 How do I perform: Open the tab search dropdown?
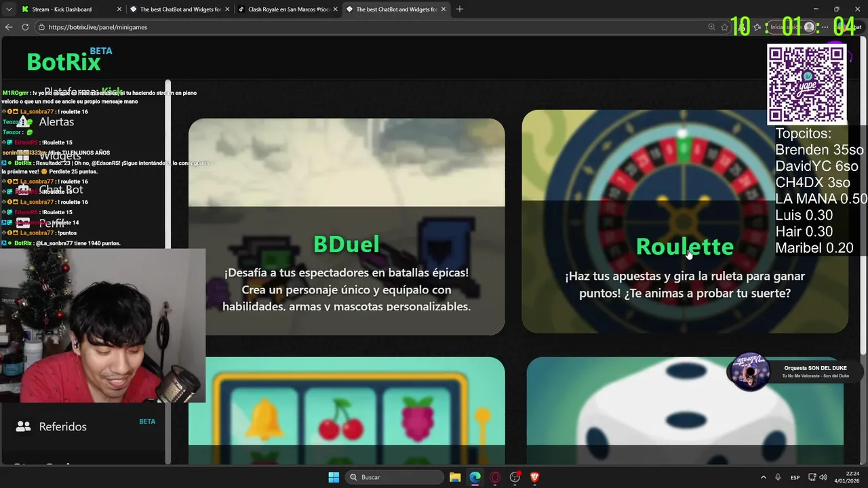click(7, 9)
